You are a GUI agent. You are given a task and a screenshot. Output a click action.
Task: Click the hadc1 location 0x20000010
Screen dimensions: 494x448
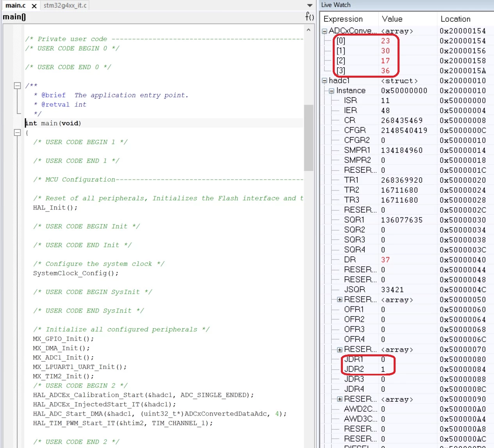coord(463,81)
